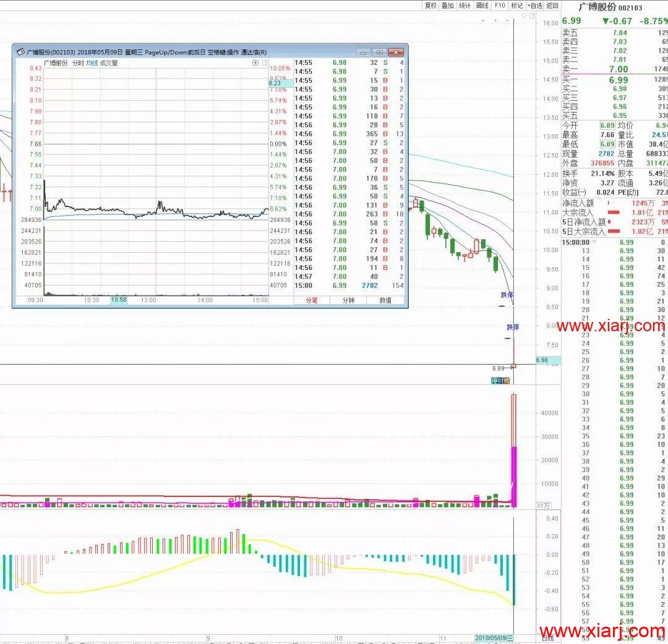The height and width of the screenshot is (644, 668).
Task: Click the 卖一 price 7.00
Action: point(618,69)
